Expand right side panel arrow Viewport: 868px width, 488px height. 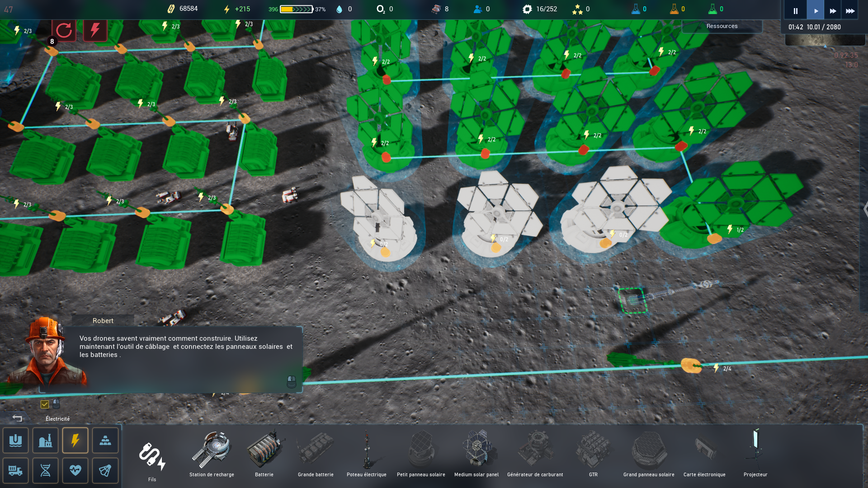[865, 209]
